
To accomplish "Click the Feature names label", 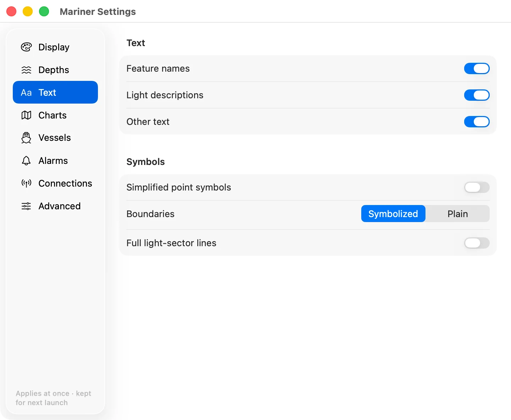I will (x=158, y=68).
